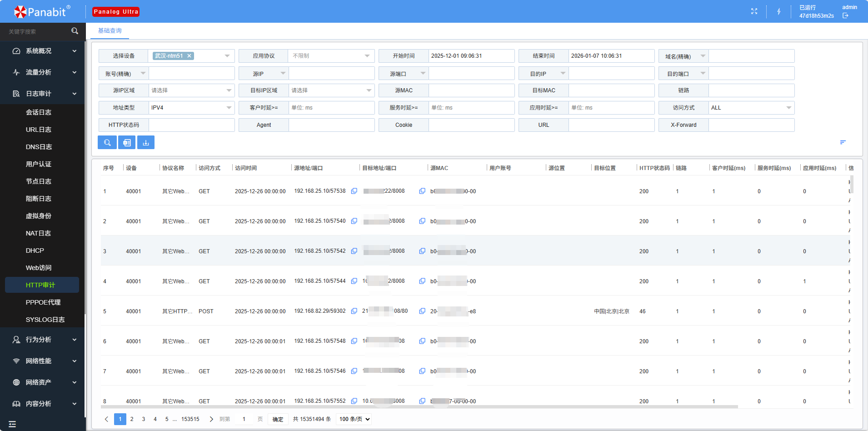This screenshot has height=431, width=868.
Task: Click the blue search query button
Action: click(107, 143)
